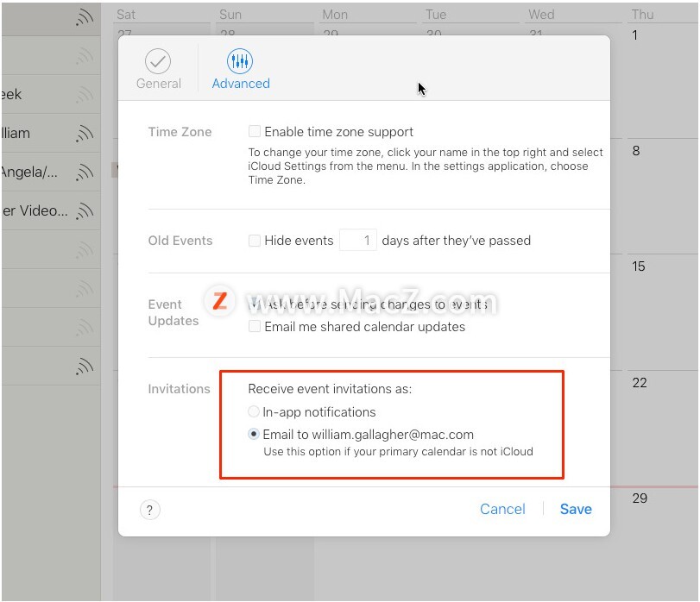Click the Advanced sliders icon
The height and width of the screenshot is (602, 700).
(240, 61)
